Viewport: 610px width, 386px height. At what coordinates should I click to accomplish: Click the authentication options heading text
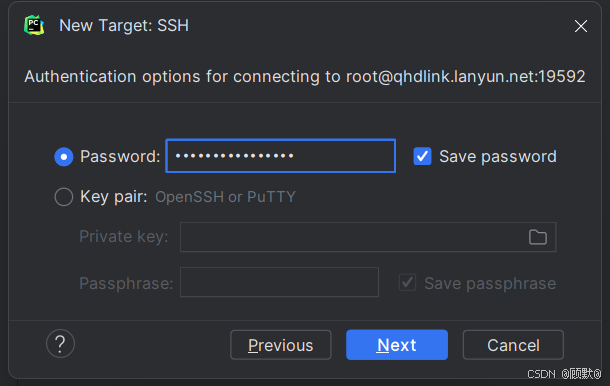coord(305,76)
